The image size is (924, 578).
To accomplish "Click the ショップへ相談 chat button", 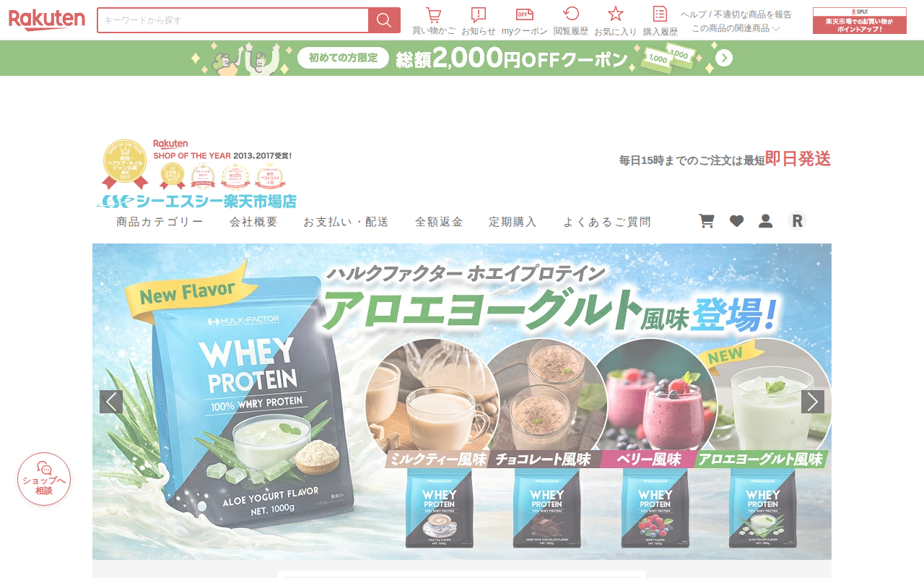I will coord(44,479).
